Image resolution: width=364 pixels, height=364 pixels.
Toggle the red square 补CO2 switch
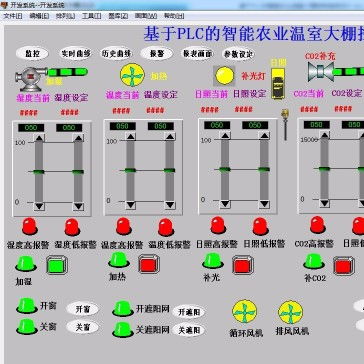pyautogui.click(x=344, y=266)
